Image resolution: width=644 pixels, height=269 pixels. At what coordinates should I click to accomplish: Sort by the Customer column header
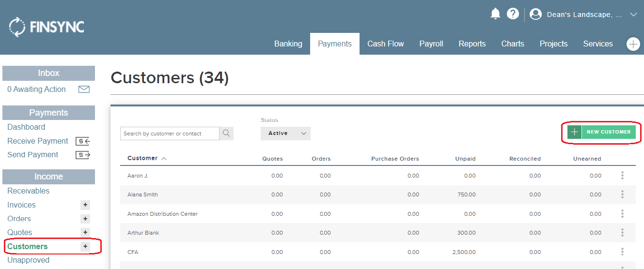pos(147,158)
